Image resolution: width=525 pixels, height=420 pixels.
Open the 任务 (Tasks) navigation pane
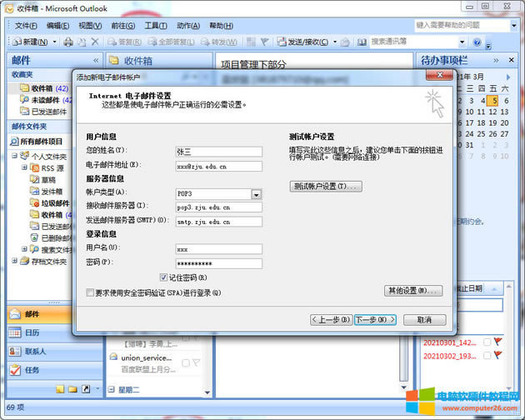33,370
